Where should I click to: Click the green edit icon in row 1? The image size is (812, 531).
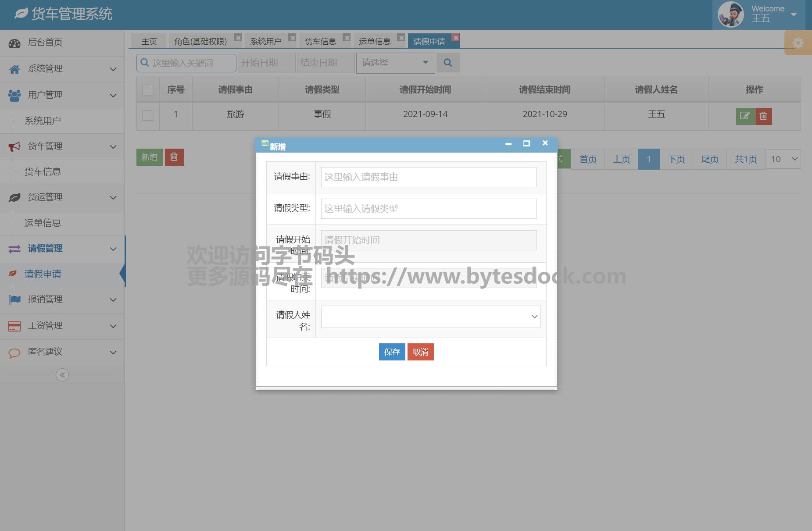[745, 116]
